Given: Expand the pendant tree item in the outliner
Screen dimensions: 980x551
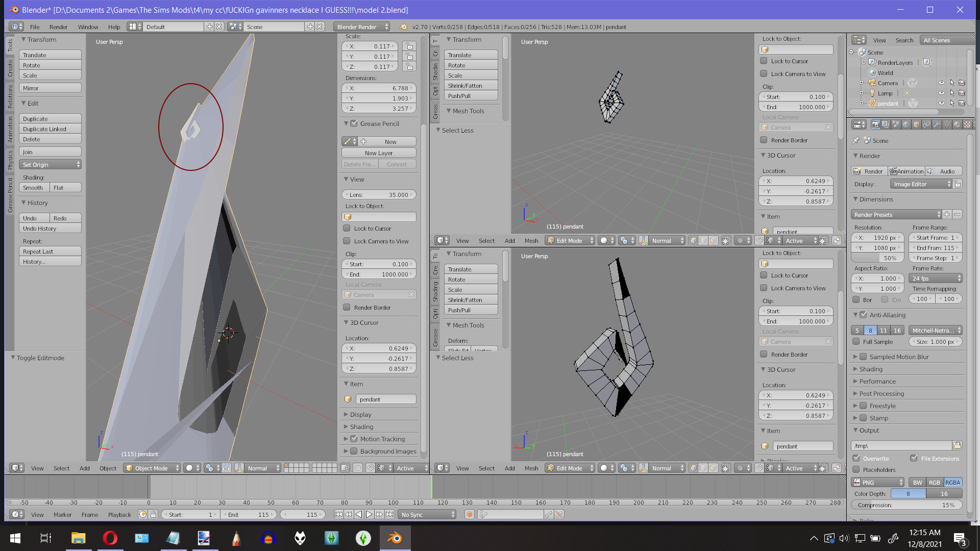Looking at the screenshot, I should tap(862, 104).
